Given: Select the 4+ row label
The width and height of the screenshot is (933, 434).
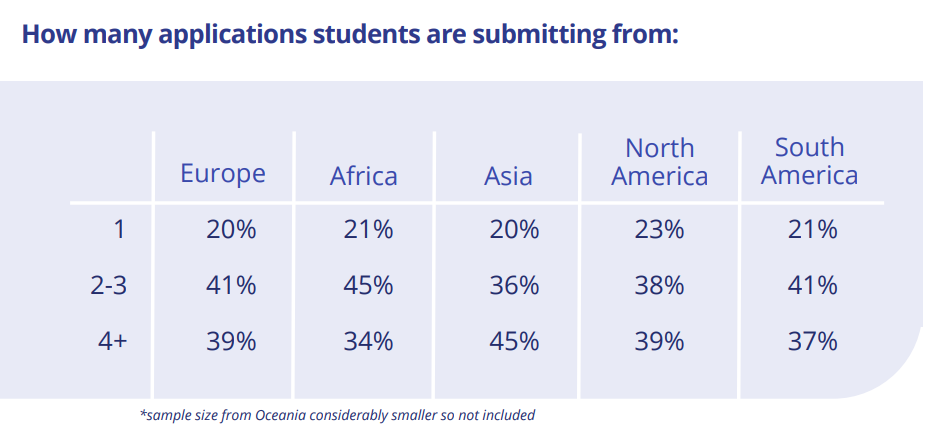Looking at the screenshot, I should [x=113, y=342].
